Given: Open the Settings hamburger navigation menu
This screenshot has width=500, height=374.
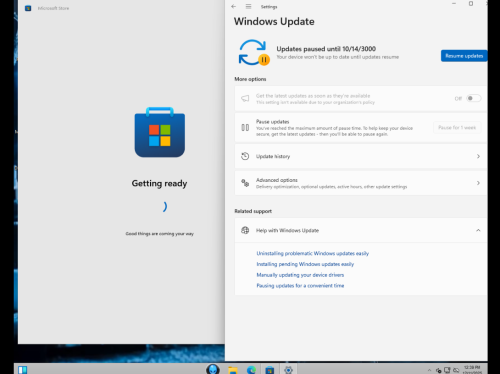Looking at the screenshot, I should coord(248,6).
